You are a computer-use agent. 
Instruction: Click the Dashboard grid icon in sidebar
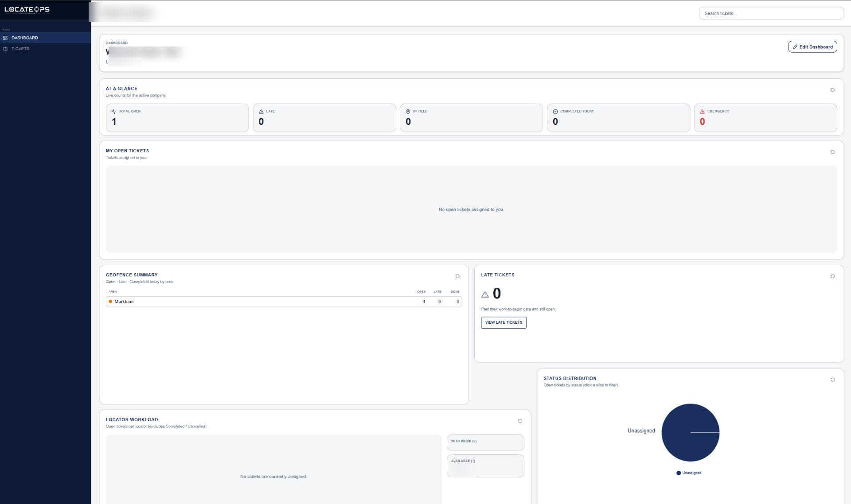click(5, 38)
